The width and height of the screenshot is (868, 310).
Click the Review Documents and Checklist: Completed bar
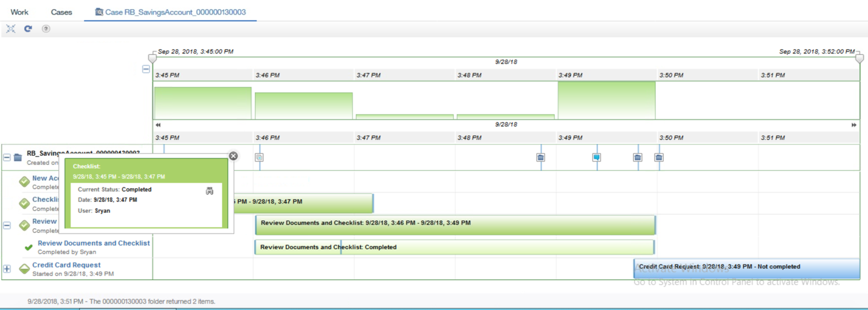[454, 247]
